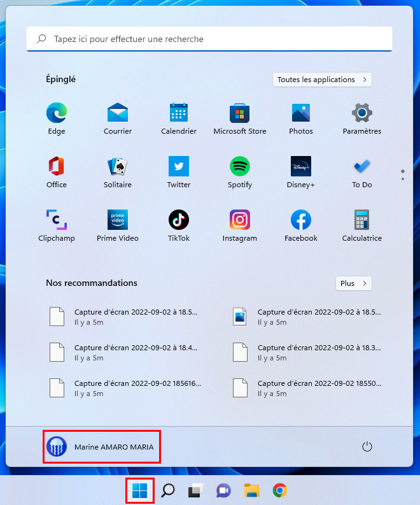Image resolution: width=420 pixels, height=505 pixels.
Task: Open File Explorer from the taskbar
Action: (251, 490)
